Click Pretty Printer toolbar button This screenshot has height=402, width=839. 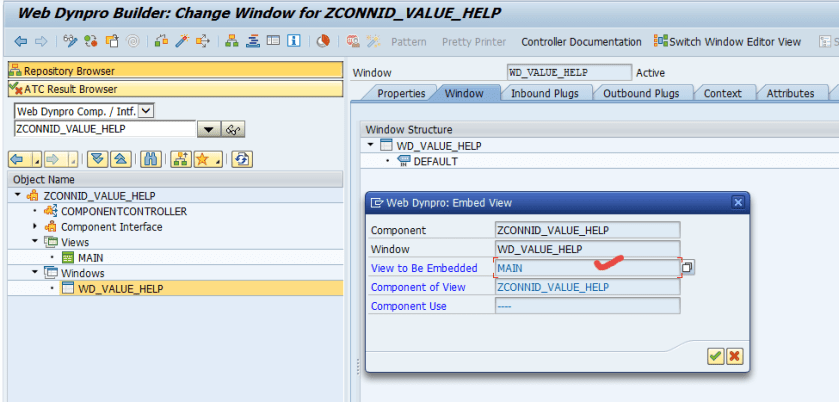(x=474, y=42)
